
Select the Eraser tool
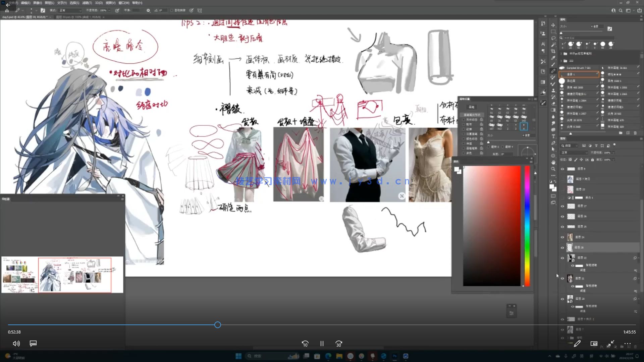553,104
